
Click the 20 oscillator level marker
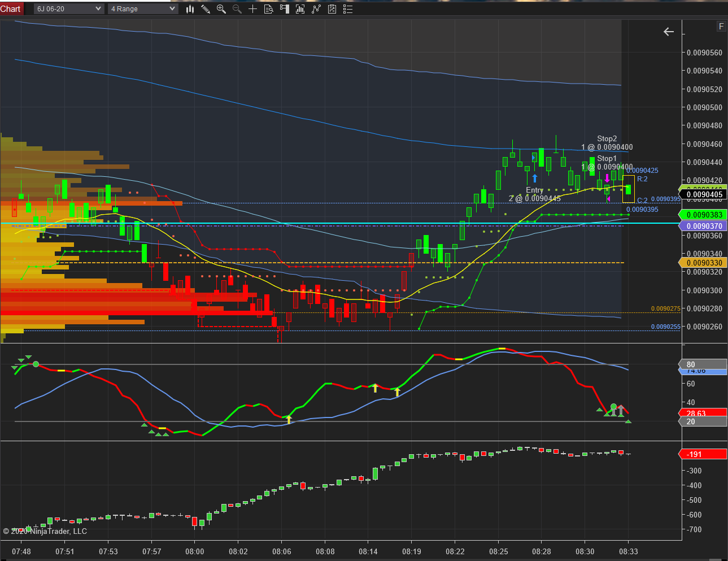(x=702, y=421)
